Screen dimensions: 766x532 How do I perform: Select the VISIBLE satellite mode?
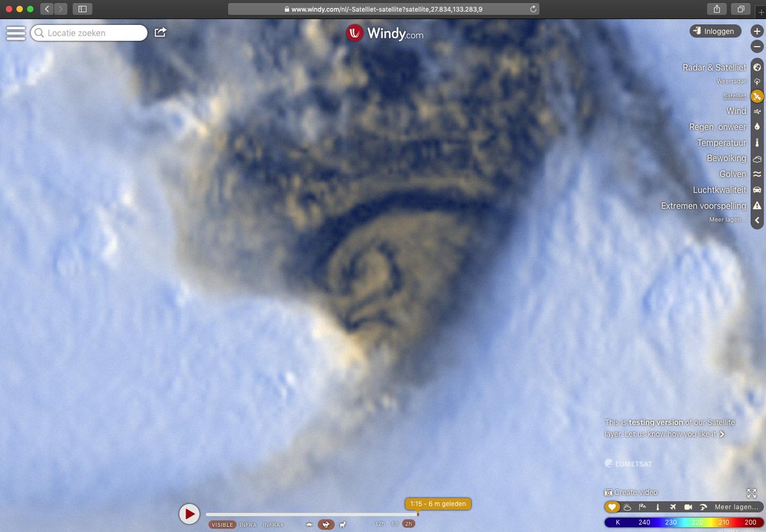[x=222, y=524]
